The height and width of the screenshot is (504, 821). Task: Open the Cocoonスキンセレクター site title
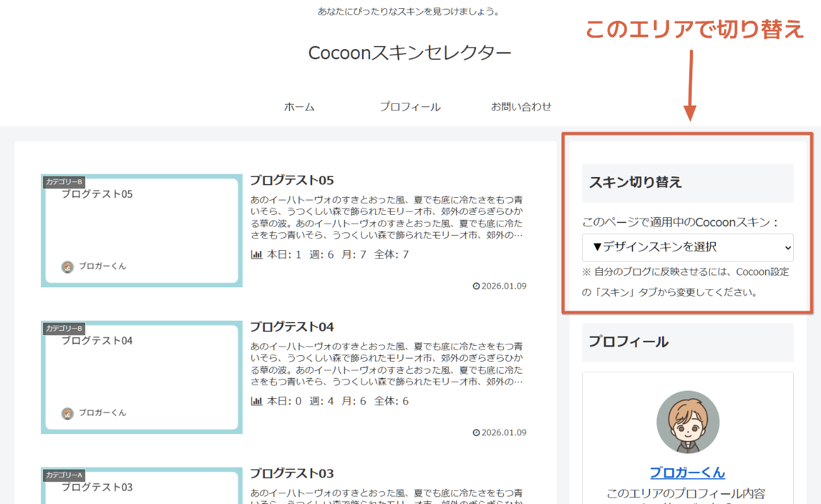(410, 53)
